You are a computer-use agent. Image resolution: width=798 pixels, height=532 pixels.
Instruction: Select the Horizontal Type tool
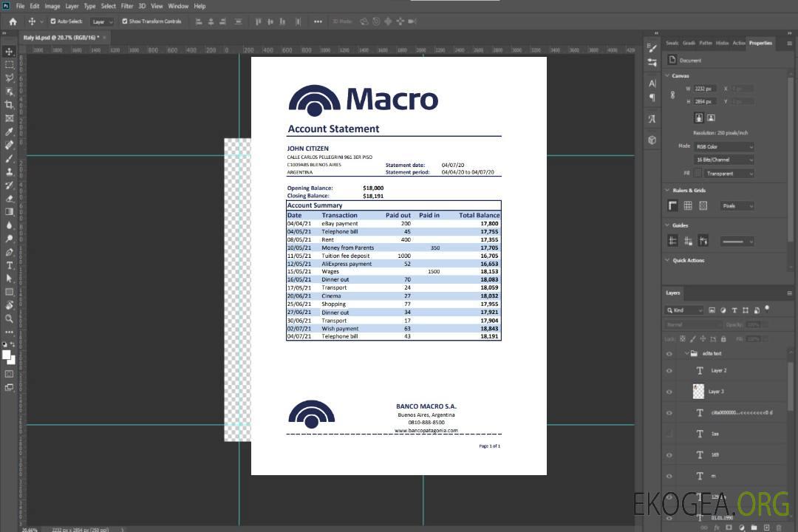point(9,265)
